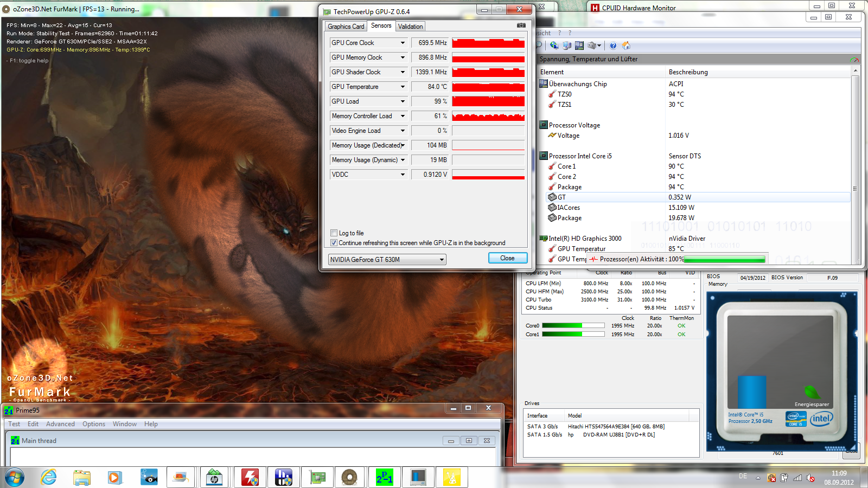Image resolution: width=868 pixels, height=488 pixels.
Task: Click the red lightning bolt taskbar icon
Action: [x=250, y=478]
